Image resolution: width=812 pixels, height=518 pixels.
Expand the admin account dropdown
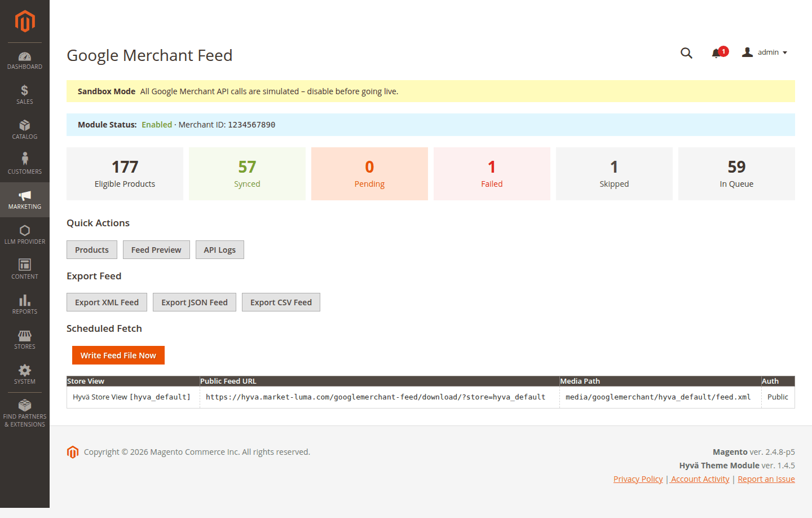[x=765, y=52]
